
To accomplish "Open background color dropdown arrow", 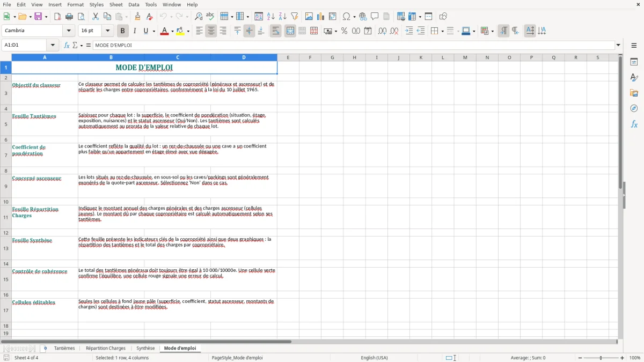I will pyautogui.click(x=188, y=31).
